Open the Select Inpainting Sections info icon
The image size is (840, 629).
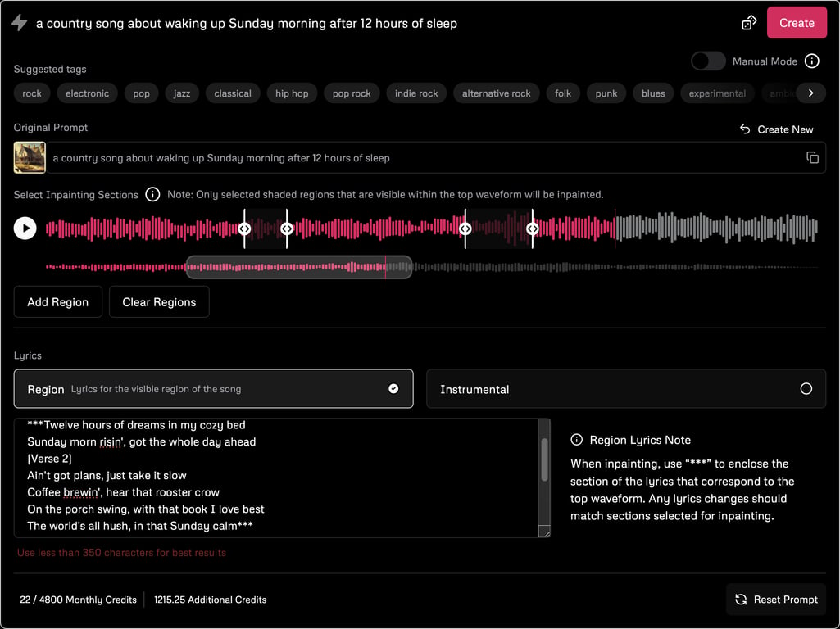pos(152,194)
